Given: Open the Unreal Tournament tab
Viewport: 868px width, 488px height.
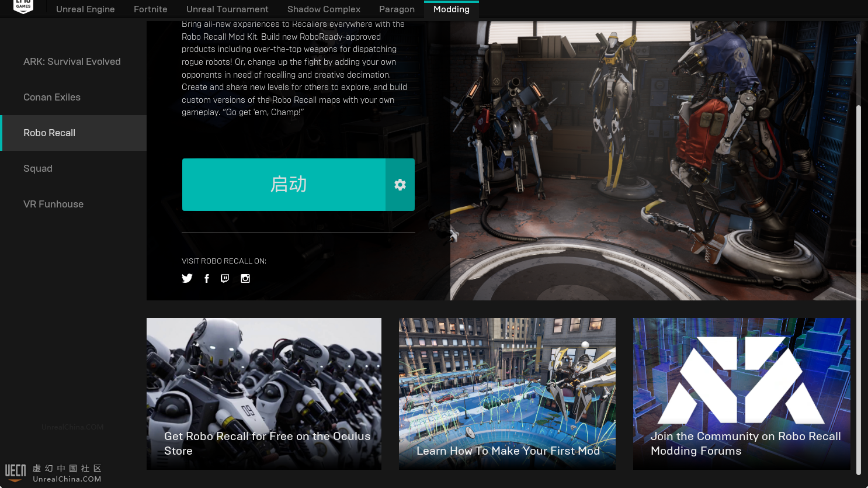Looking at the screenshot, I should (x=227, y=9).
